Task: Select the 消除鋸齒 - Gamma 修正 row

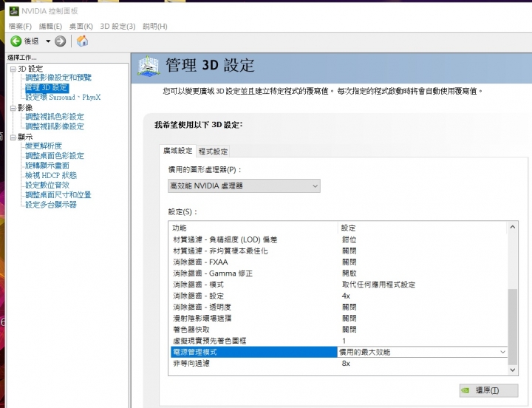Action: 338,273
